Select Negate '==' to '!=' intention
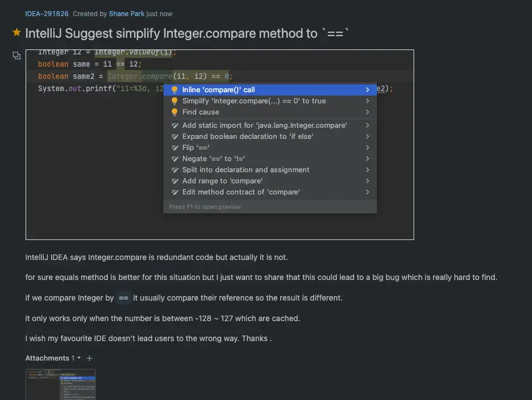The height and width of the screenshot is (400, 532). (x=270, y=159)
